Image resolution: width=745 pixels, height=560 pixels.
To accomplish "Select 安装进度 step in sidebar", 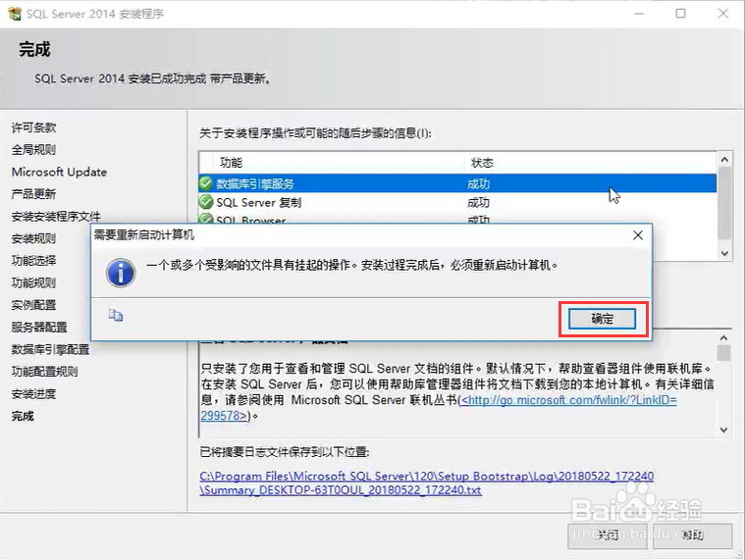I will (33, 394).
